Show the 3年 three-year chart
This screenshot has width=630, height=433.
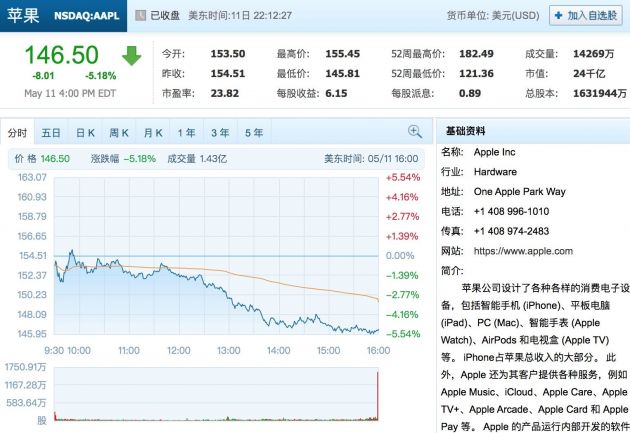[220, 132]
